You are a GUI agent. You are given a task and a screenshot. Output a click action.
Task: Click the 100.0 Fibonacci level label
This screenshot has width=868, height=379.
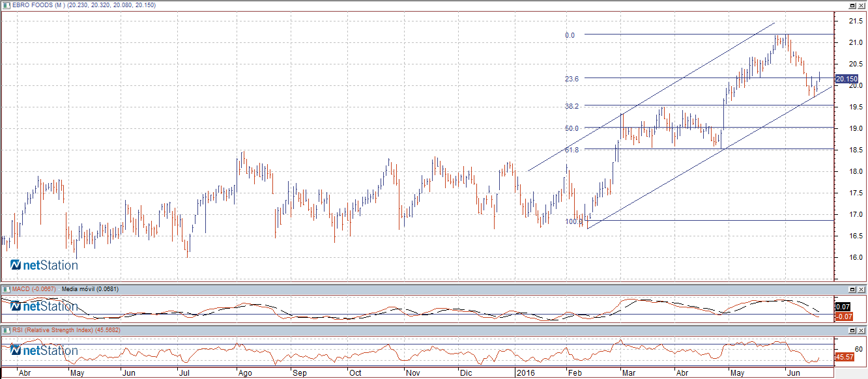pyautogui.click(x=574, y=221)
